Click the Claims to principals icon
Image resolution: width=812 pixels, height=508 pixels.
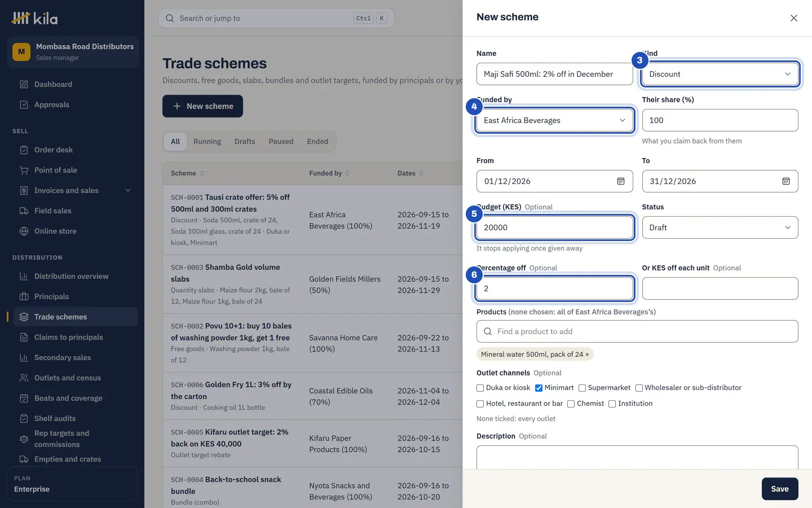point(24,337)
